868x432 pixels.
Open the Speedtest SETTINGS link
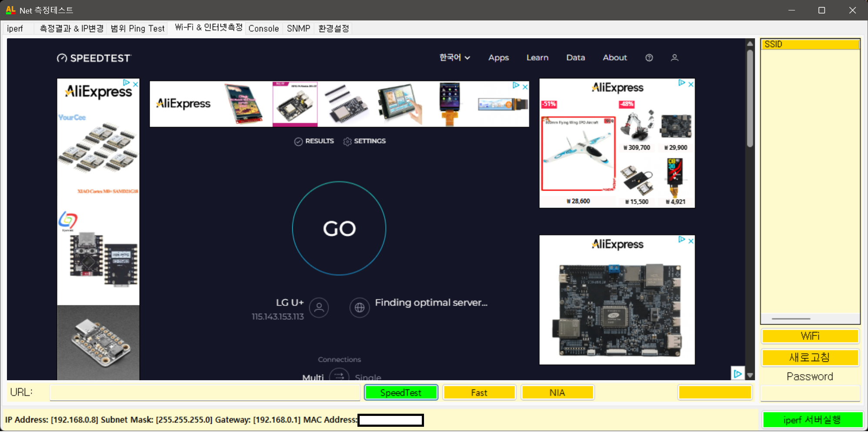[x=364, y=141]
